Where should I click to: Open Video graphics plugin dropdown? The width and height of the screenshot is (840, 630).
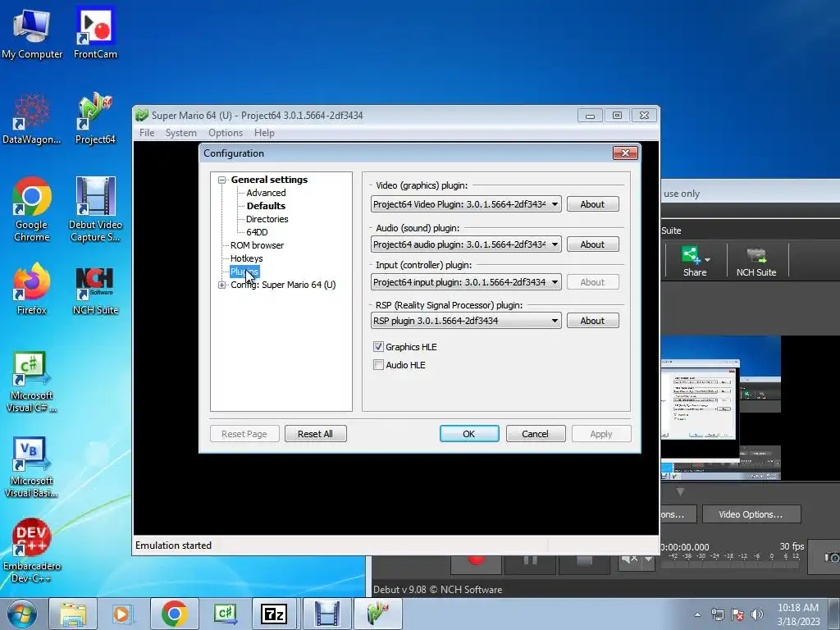click(x=466, y=204)
